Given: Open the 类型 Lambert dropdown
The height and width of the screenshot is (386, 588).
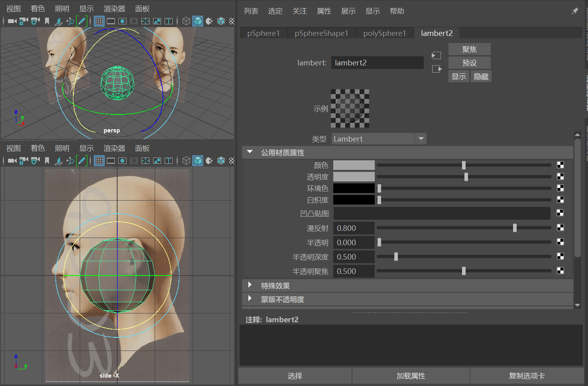Looking at the screenshot, I should pos(379,139).
